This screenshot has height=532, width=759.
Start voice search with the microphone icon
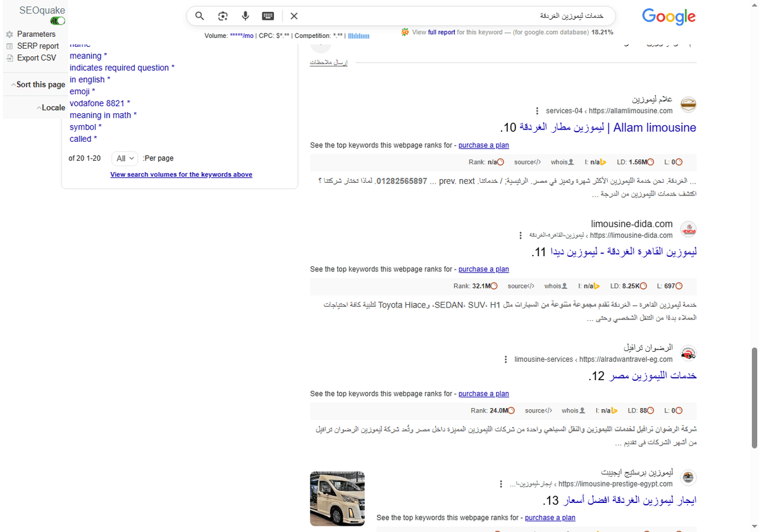pos(245,16)
